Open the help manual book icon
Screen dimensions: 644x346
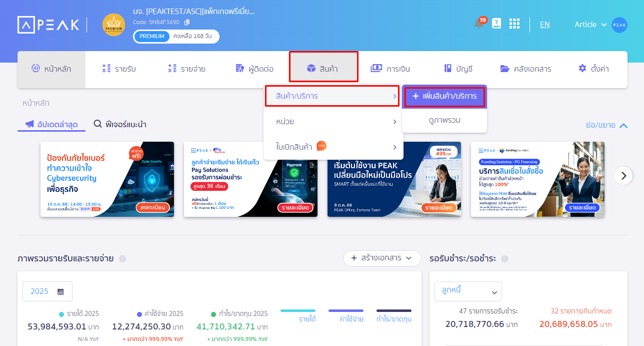click(x=496, y=24)
